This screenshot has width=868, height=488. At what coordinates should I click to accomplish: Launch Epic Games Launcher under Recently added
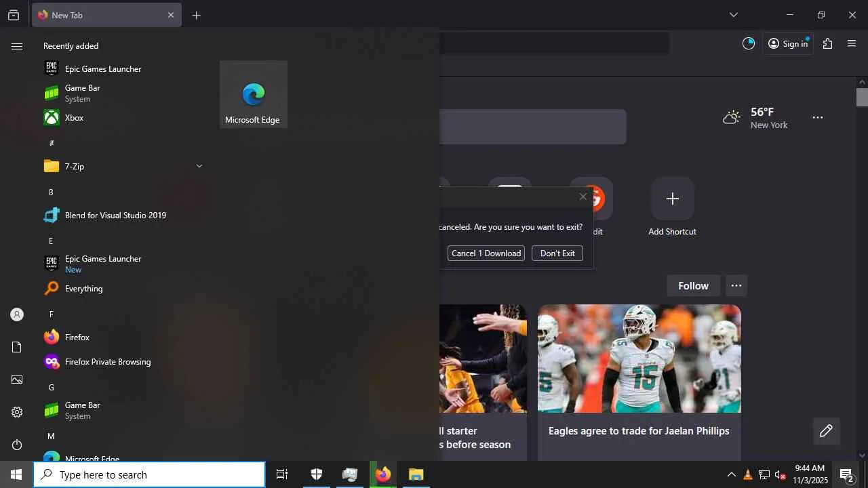123,68
